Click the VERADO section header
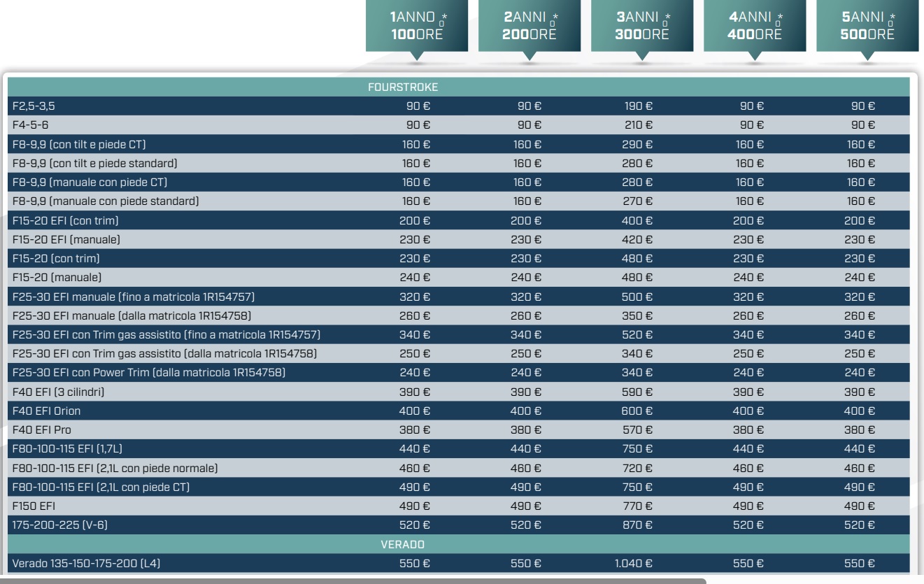This screenshot has width=924, height=584. [x=404, y=544]
